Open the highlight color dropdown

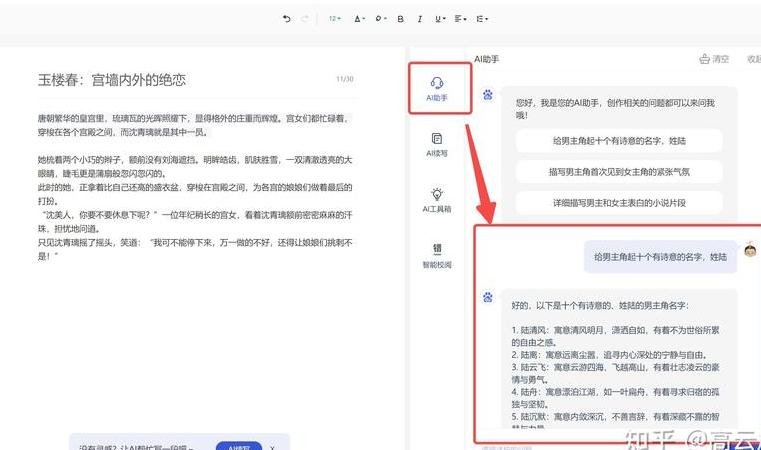tap(380, 19)
